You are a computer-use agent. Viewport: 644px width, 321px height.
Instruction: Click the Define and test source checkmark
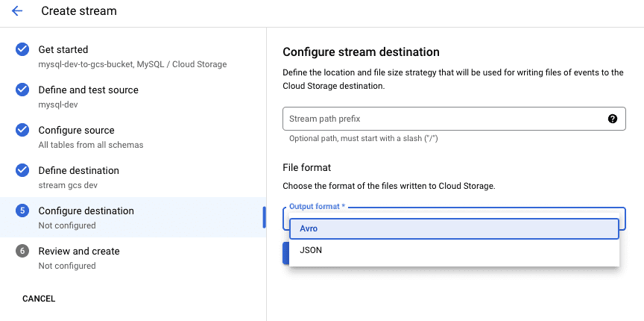click(x=22, y=90)
